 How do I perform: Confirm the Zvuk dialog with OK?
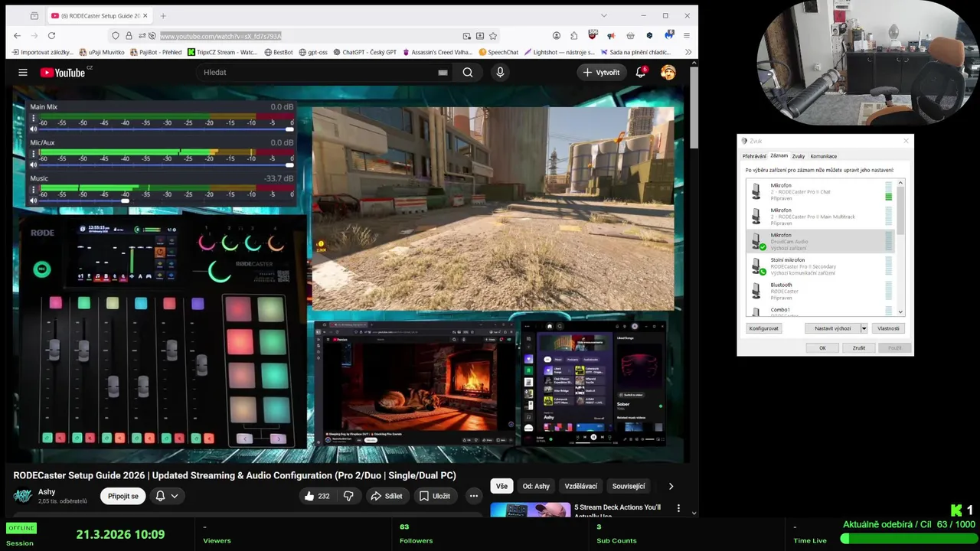pos(823,347)
